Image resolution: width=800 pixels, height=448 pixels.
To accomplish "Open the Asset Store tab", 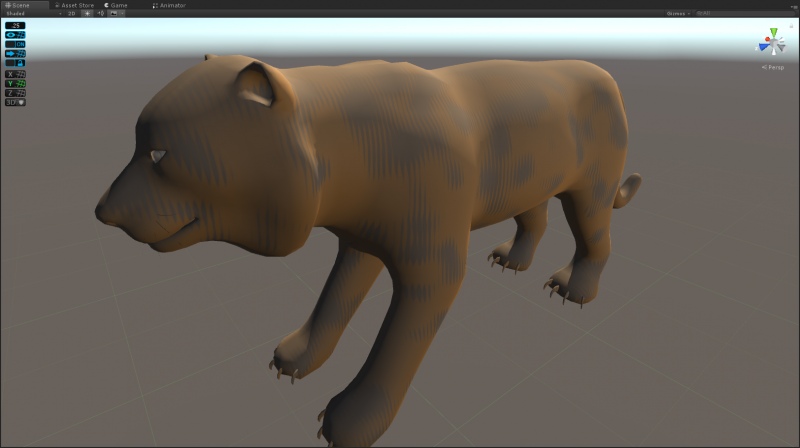I will [74, 5].
